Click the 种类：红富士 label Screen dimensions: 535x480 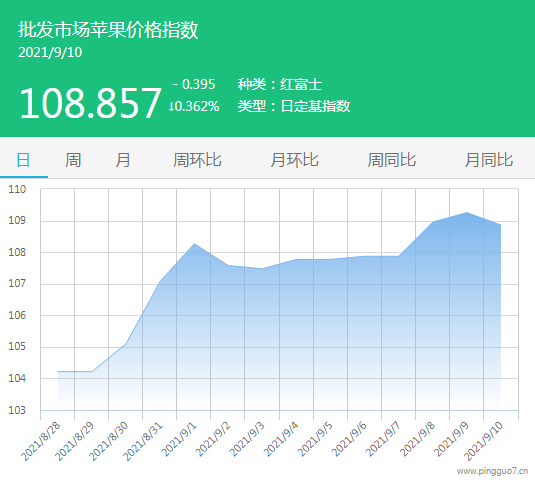click(280, 84)
